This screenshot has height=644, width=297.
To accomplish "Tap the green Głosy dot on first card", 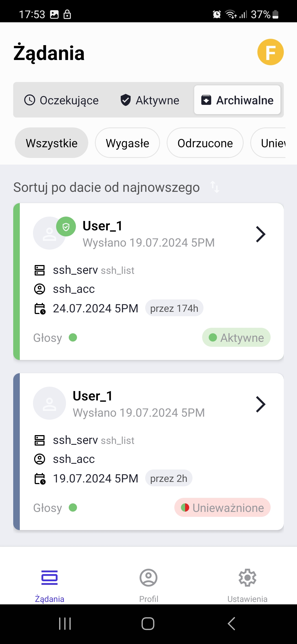I will pos(73,337).
